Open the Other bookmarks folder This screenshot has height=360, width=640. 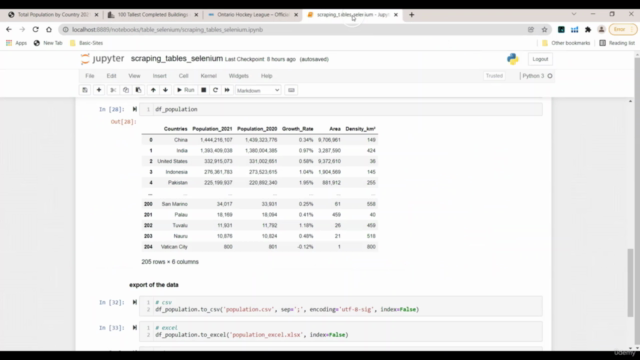pyautogui.click(x=566, y=43)
